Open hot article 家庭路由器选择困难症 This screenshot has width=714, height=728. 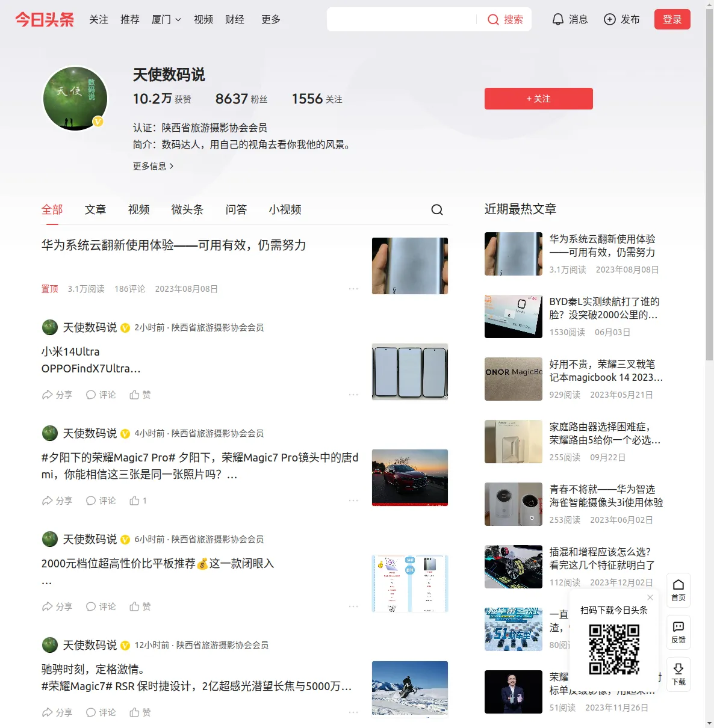[605, 433]
